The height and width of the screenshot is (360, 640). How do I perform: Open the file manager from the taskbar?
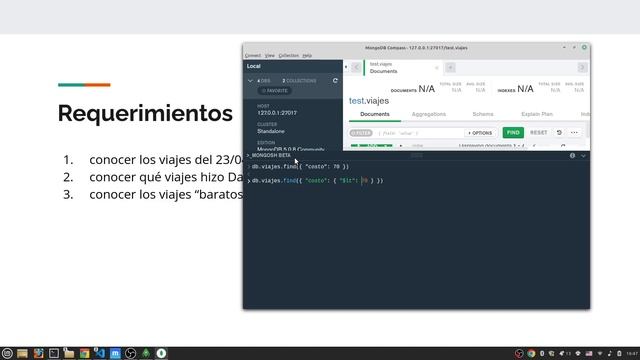[22, 353]
